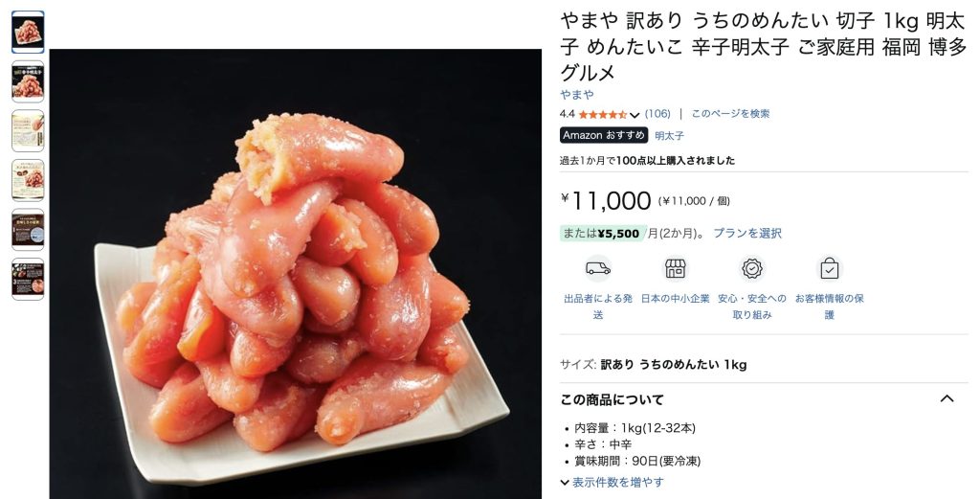This screenshot has height=499, width=980.
Task: Expand 表示件数を増やす list
Action: [x=612, y=482]
